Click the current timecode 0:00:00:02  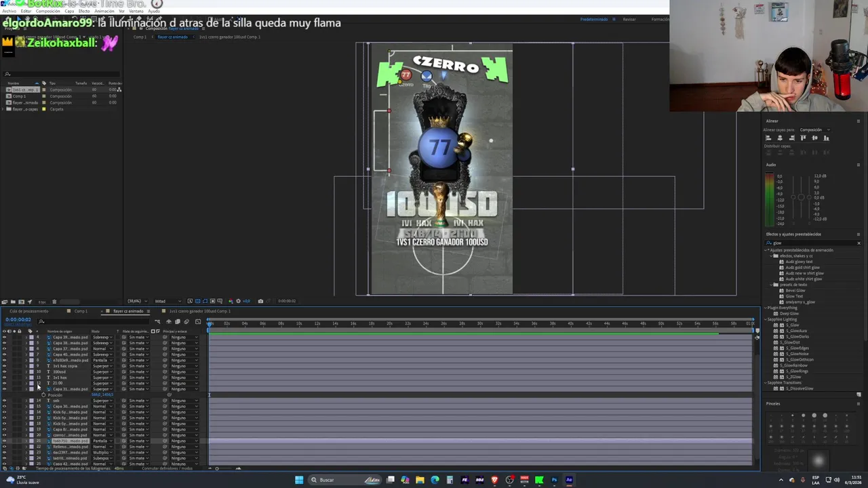(x=18, y=319)
